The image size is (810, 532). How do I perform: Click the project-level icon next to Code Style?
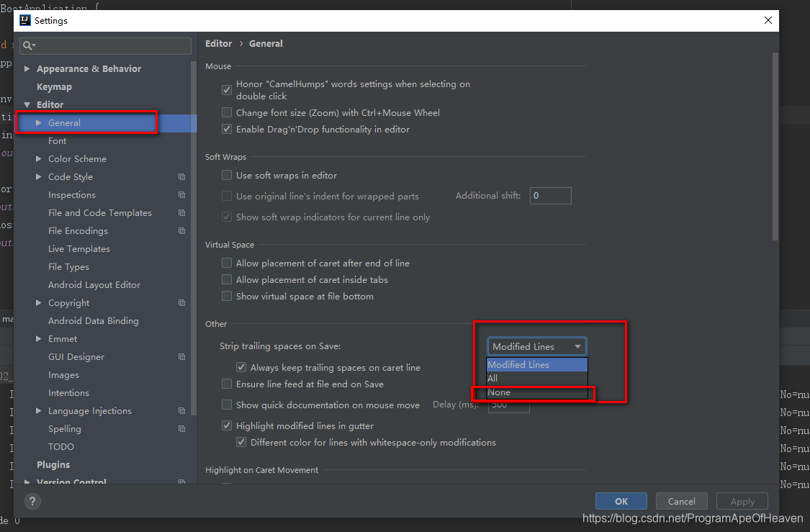182,176
